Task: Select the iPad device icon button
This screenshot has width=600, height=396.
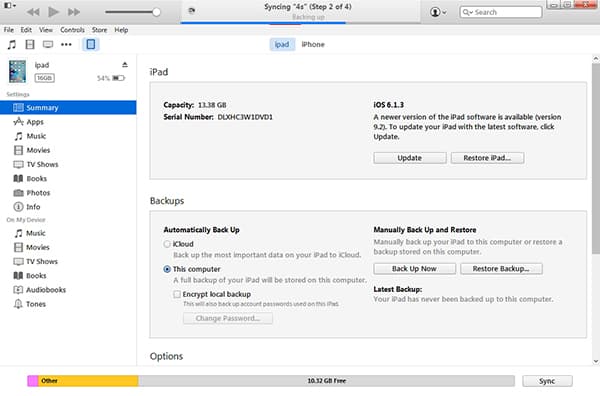Action: tap(91, 44)
